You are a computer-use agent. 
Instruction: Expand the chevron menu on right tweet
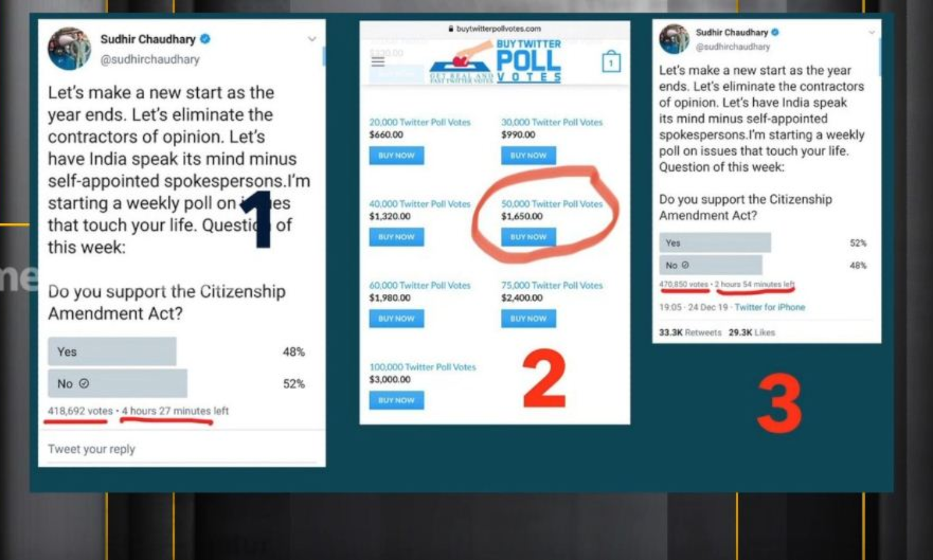(x=871, y=32)
